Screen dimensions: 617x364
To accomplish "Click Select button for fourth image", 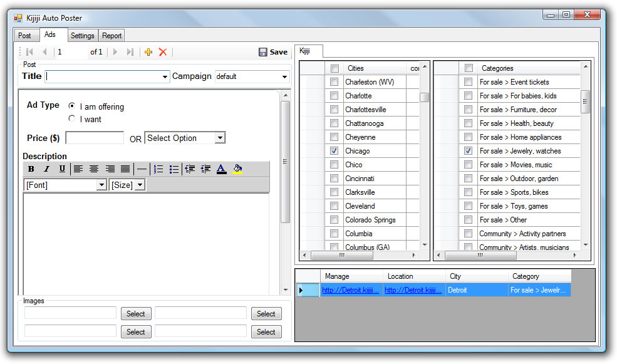I will pos(266,331).
